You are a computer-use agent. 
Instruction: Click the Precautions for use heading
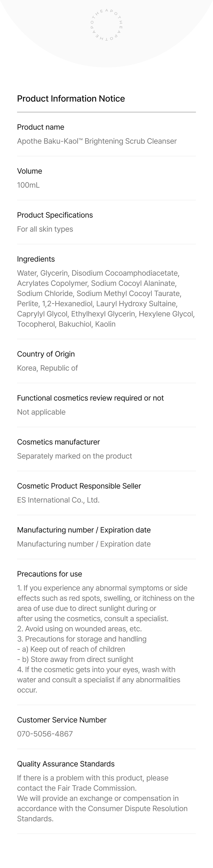(x=50, y=574)
